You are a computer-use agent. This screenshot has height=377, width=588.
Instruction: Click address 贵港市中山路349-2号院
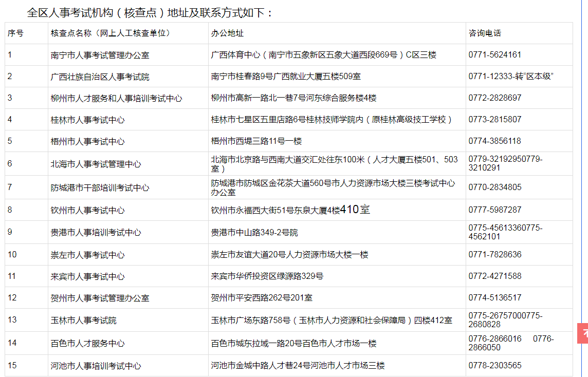(x=254, y=233)
